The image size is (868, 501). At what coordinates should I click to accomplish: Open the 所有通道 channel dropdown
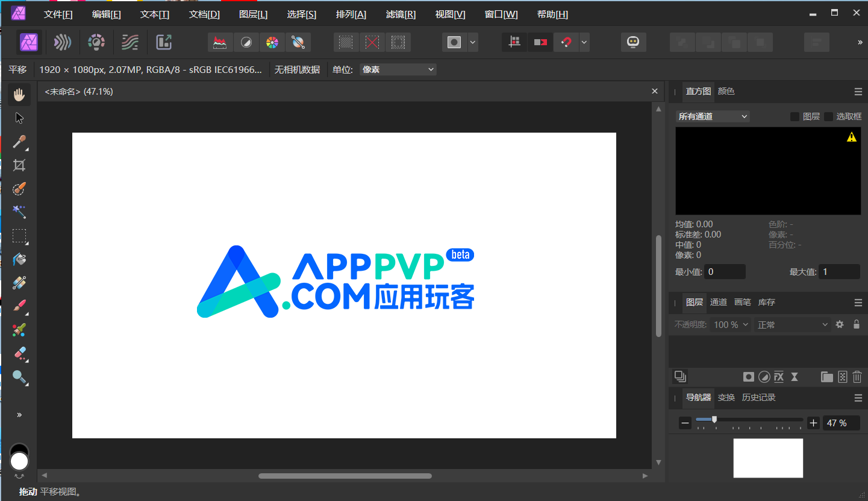pyautogui.click(x=713, y=116)
